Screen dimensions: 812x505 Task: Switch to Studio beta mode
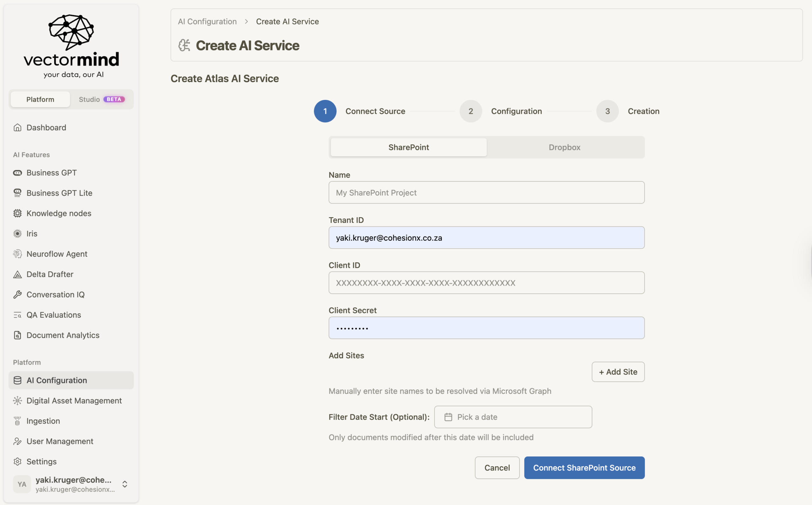point(101,100)
